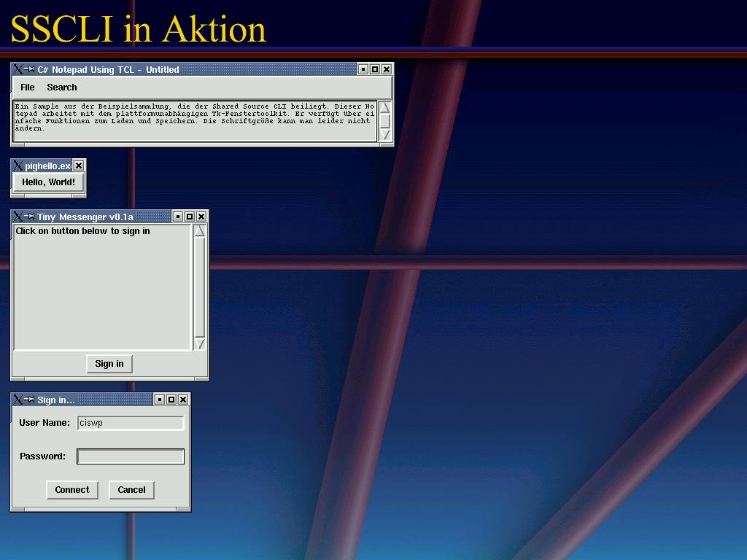This screenshot has width=747, height=560.
Task: Click the Hello, World! button
Action: click(48, 182)
